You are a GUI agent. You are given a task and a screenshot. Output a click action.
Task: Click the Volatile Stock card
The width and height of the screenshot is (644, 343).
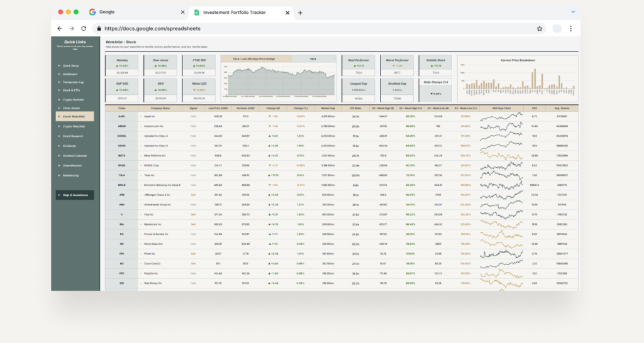tap(435, 66)
